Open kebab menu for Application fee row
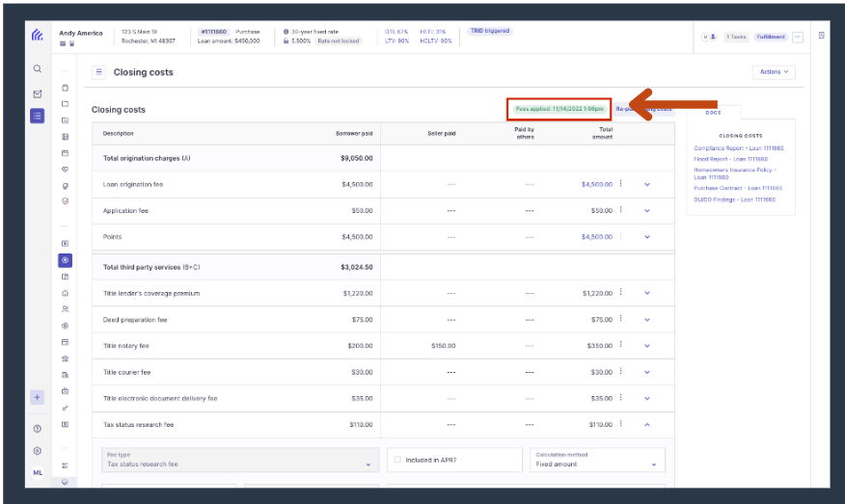Image resolution: width=845 pixels, height=504 pixels. point(621,209)
